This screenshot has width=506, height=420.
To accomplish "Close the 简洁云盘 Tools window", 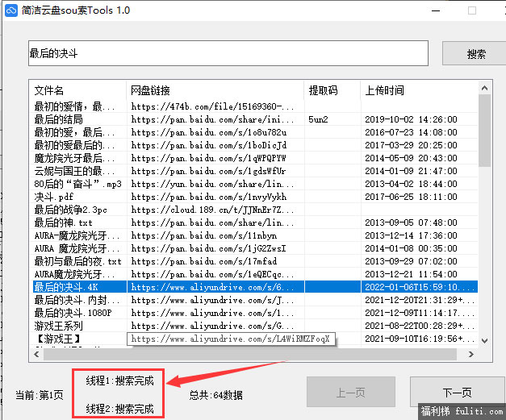I will coord(493,10).
